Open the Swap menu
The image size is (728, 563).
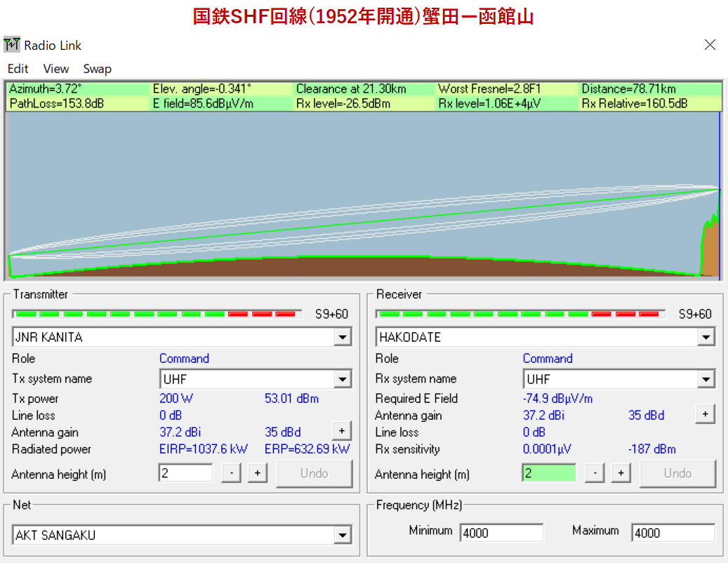(97, 69)
